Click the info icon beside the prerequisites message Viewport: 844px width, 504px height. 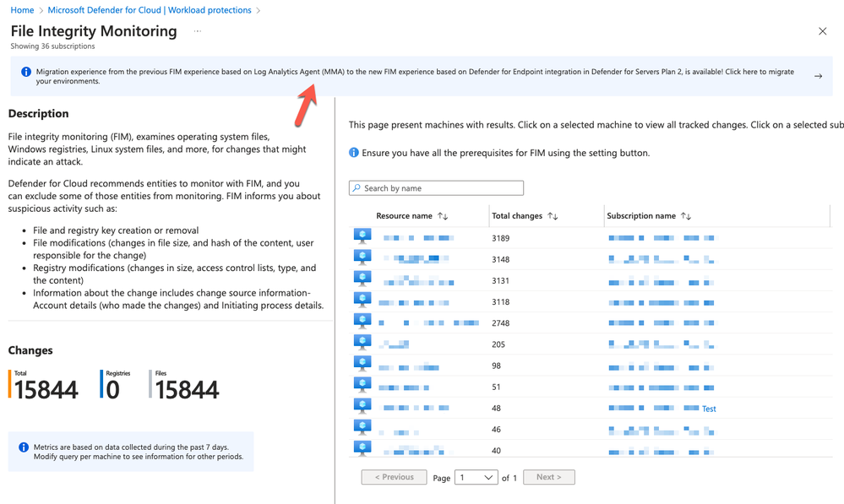[x=352, y=152]
